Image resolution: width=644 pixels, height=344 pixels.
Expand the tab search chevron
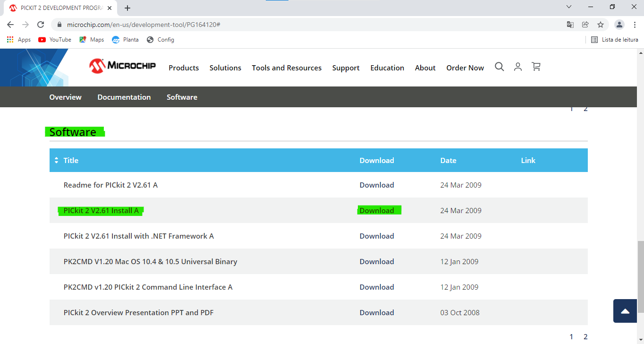tap(569, 7)
